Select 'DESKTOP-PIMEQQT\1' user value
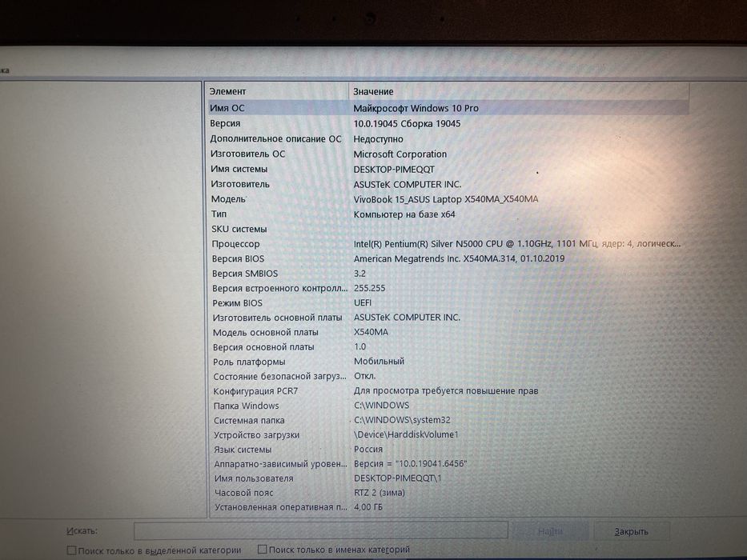 tap(398, 478)
